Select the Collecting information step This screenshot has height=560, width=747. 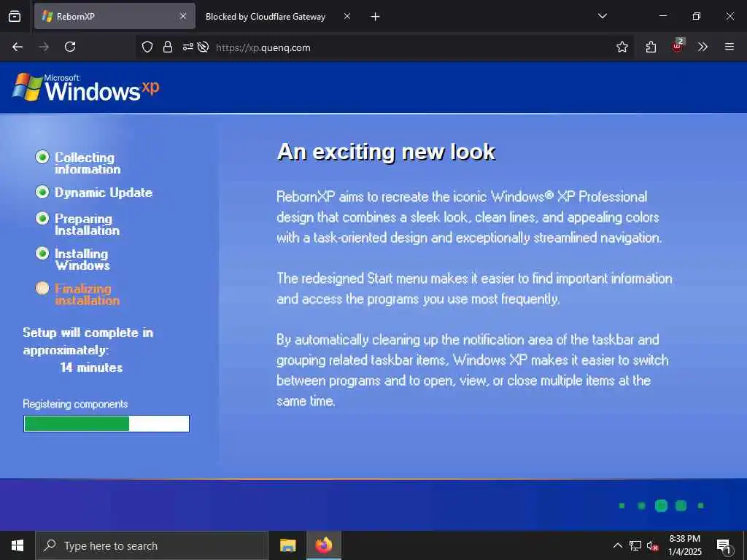point(78,163)
